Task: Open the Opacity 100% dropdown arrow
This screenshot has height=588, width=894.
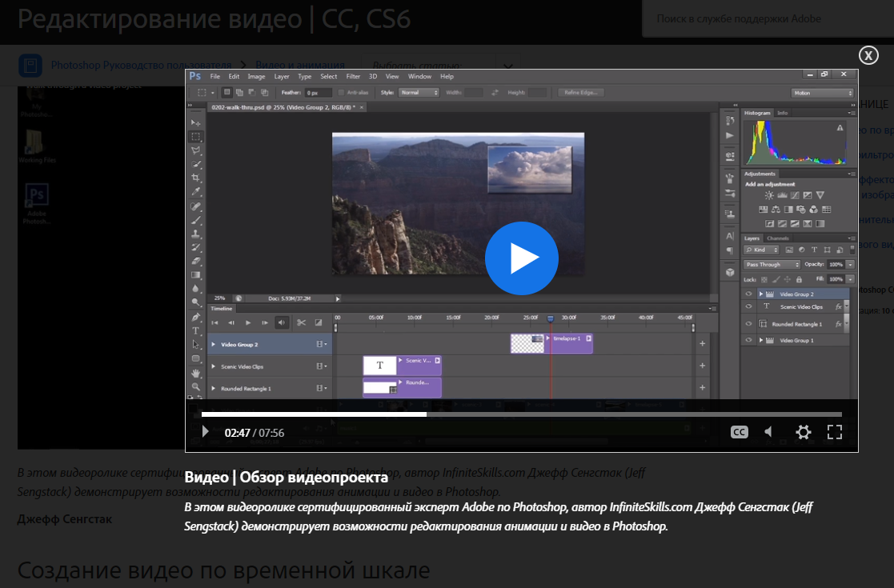Action: (850, 264)
